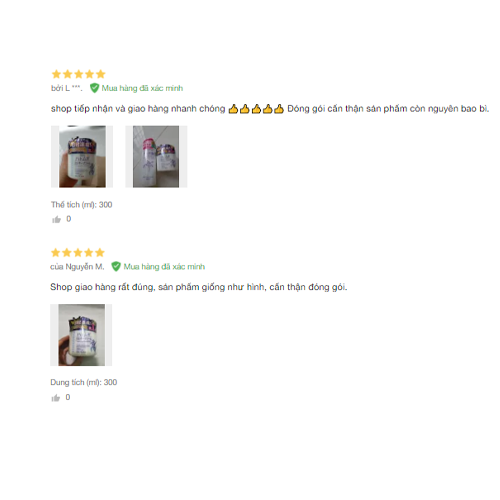The width and height of the screenshot is (500, 500).
Task: Click the reviewer name 'của Nguyễn M.'
Action: point(77,267)
